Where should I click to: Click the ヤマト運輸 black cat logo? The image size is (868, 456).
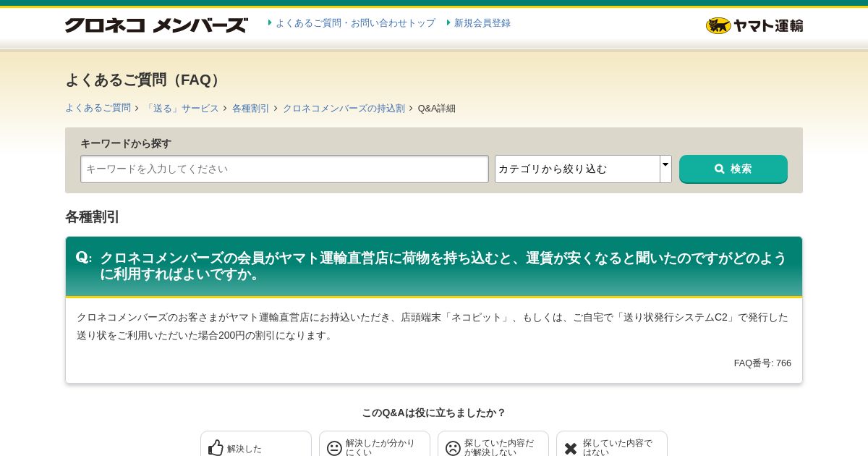pos(754,25)
